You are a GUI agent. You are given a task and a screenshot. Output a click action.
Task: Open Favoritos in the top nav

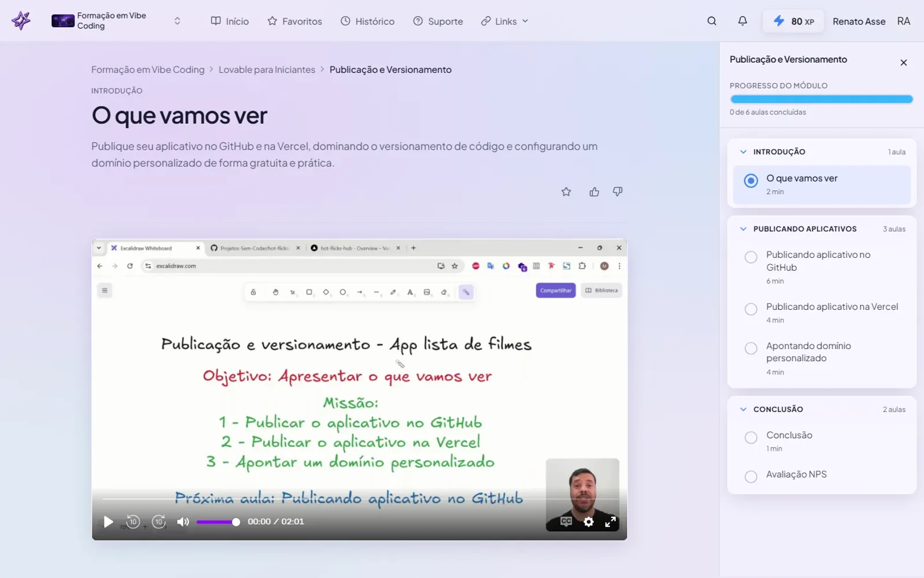[295, 21]
